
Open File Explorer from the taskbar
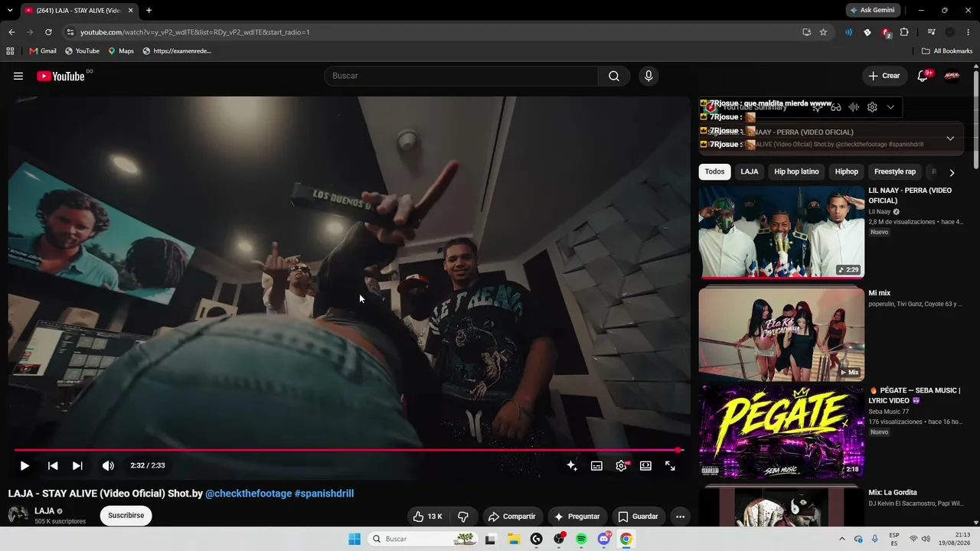pos(513,539)
